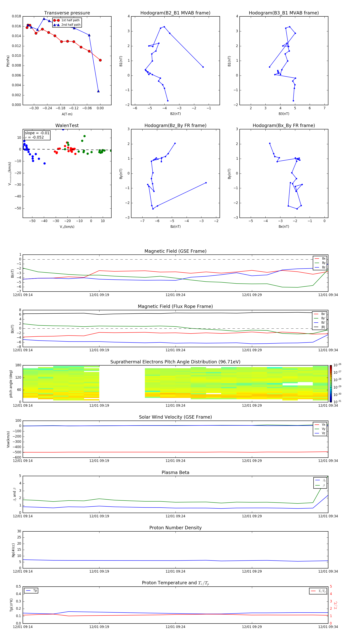The image size is (351, 644).
Task: Click the "Np(#/cc)" y-axis label
Action: click(x=13, y=550)
